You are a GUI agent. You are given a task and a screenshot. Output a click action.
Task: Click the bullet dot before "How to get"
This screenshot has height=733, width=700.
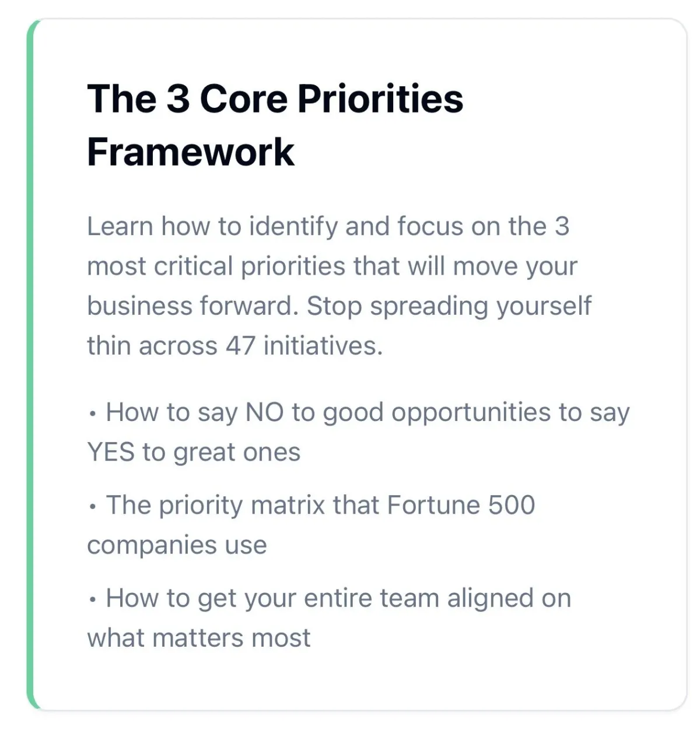click(x=92, y=599)
